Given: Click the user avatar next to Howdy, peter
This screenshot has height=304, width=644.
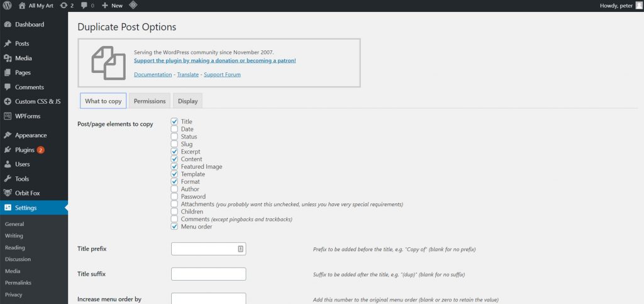Looking at the screenshot, I should pos(638,6).
